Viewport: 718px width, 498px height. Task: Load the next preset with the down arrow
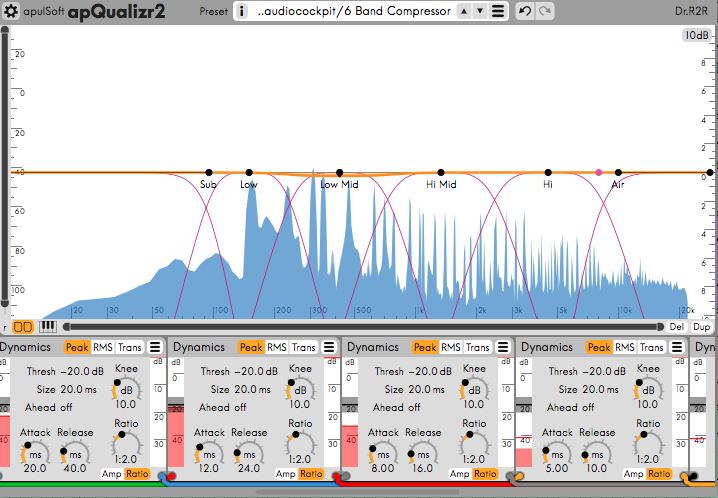point(480,11)
